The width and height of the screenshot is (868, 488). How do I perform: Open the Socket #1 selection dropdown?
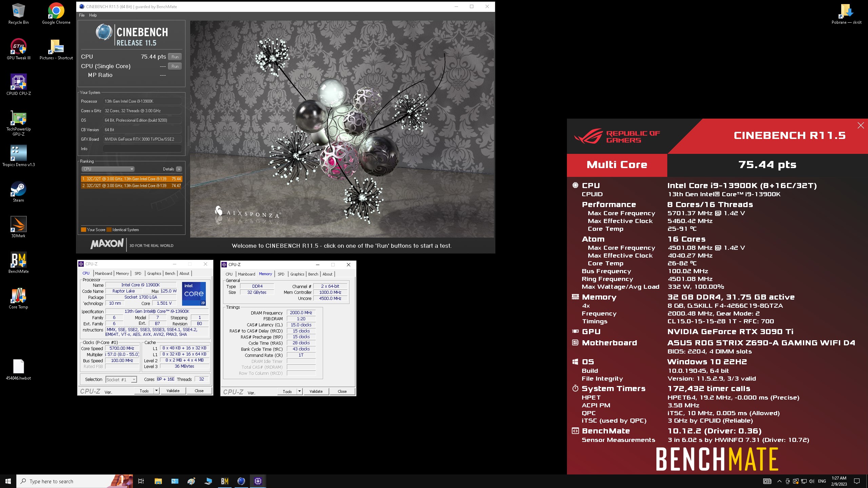coord(121,380)
